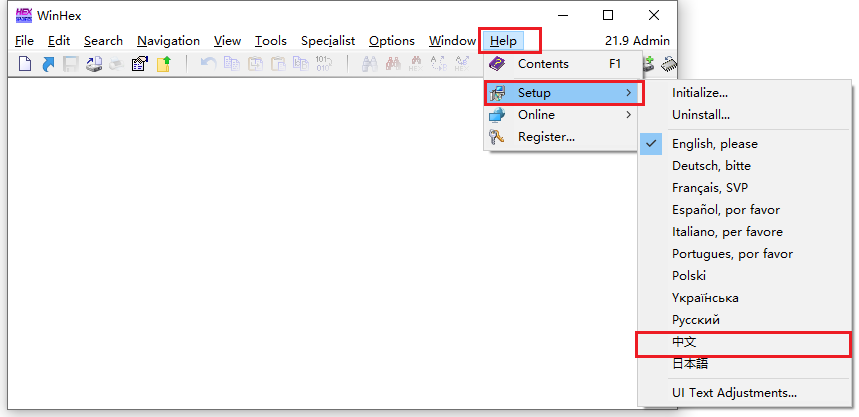The width and height of the screenshot is (859, 417).
Task: Switch language to Español, por favor
Action: click(746, 209)
